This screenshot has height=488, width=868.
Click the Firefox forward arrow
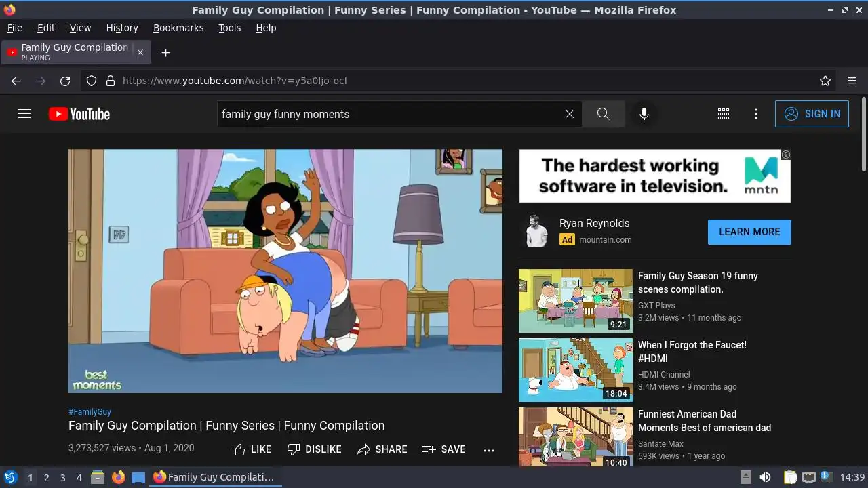pyautogui.click(x=41, y=81)
